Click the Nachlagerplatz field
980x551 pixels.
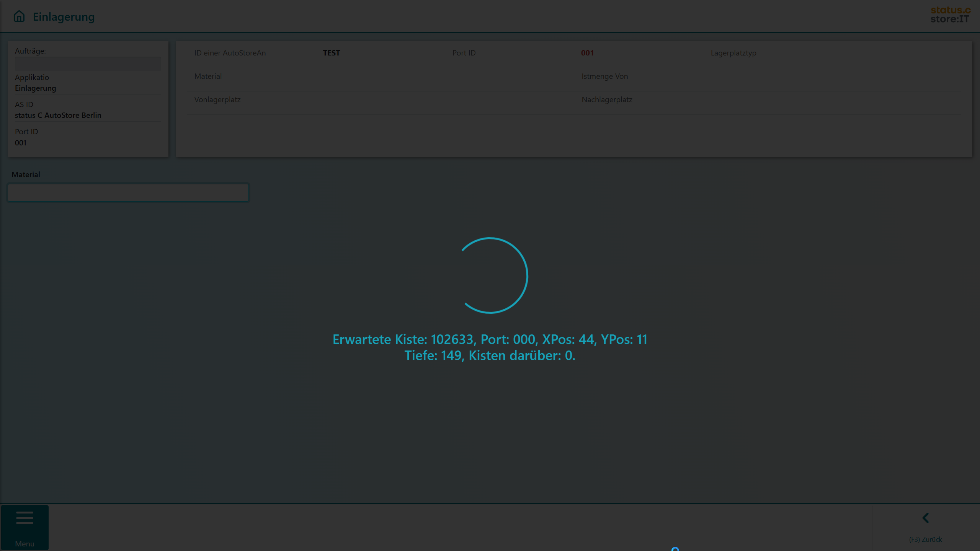(x=607, y=100)
